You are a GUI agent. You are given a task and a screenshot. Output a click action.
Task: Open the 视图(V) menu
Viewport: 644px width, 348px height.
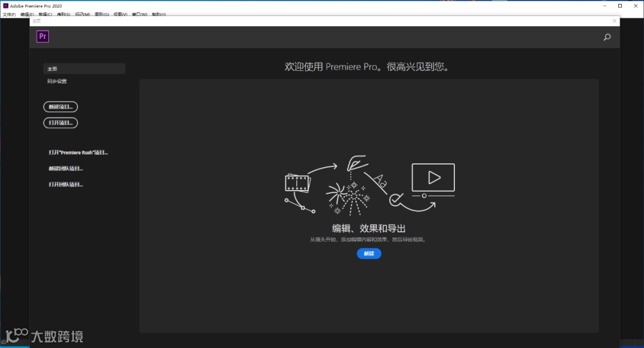click(120, 14)
